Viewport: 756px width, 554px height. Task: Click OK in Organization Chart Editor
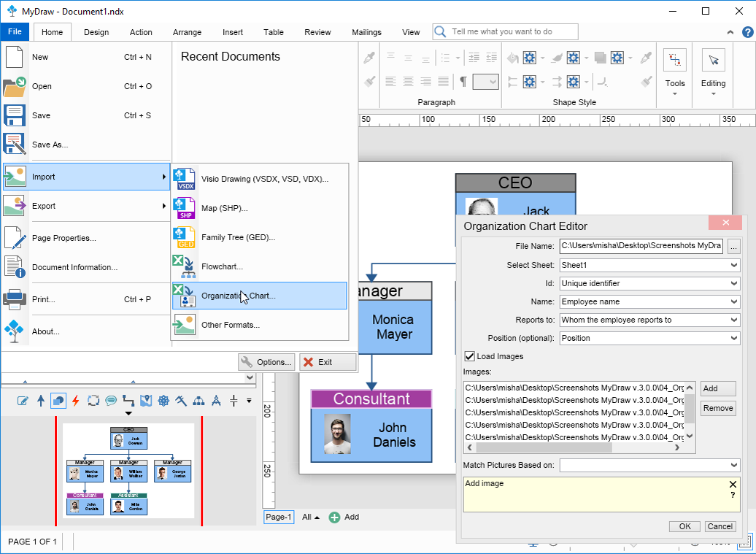point(684,526)
